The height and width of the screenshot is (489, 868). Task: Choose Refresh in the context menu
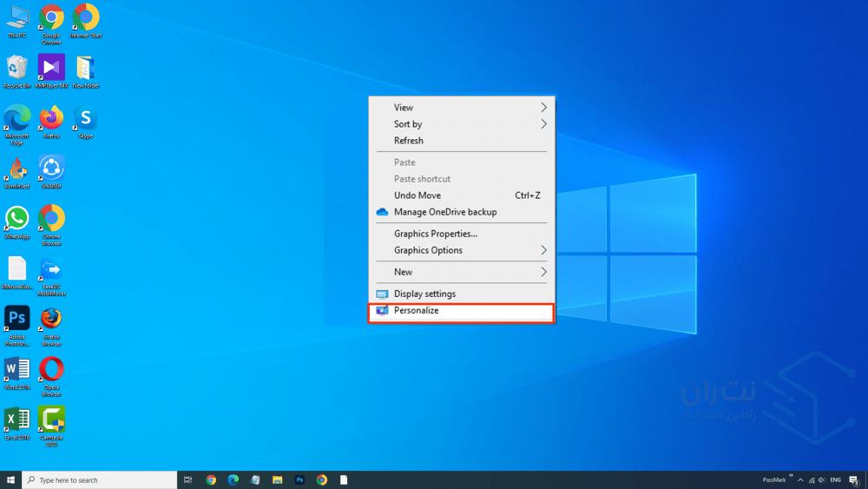462,141
